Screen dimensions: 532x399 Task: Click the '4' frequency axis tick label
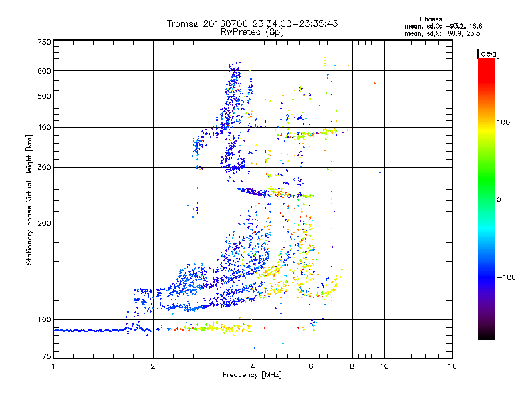click(x=253, y=366)
